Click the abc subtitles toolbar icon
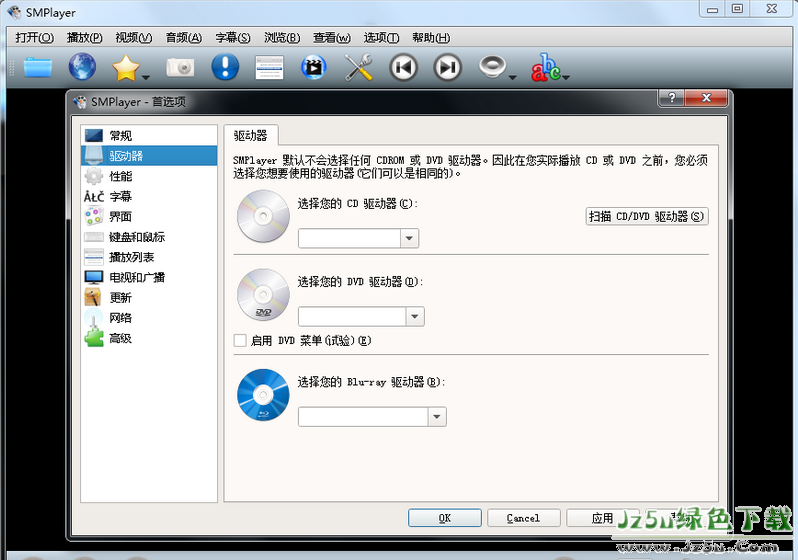 (x=546, y=67)
